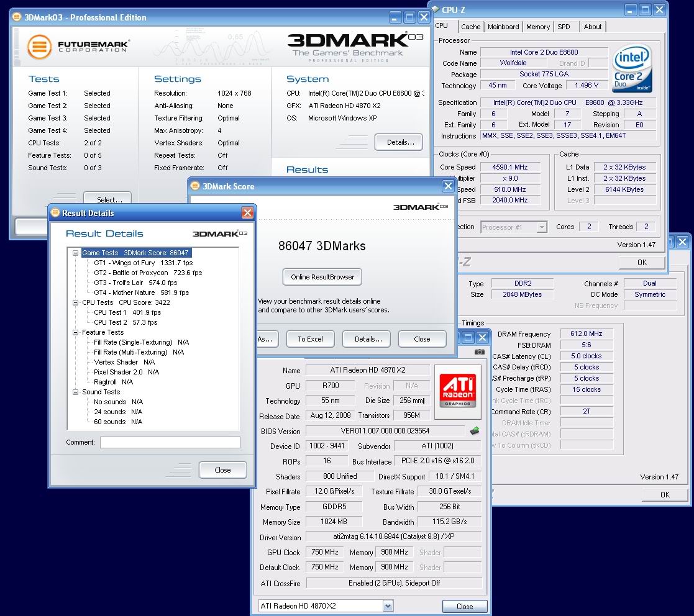Switch to the About tab in CPU-Z

[592, 27]
